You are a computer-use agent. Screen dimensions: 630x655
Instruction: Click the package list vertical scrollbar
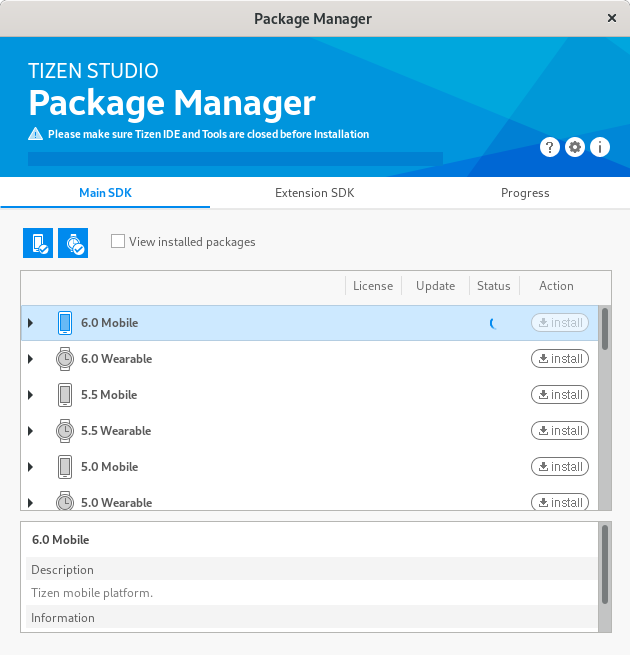604,330
